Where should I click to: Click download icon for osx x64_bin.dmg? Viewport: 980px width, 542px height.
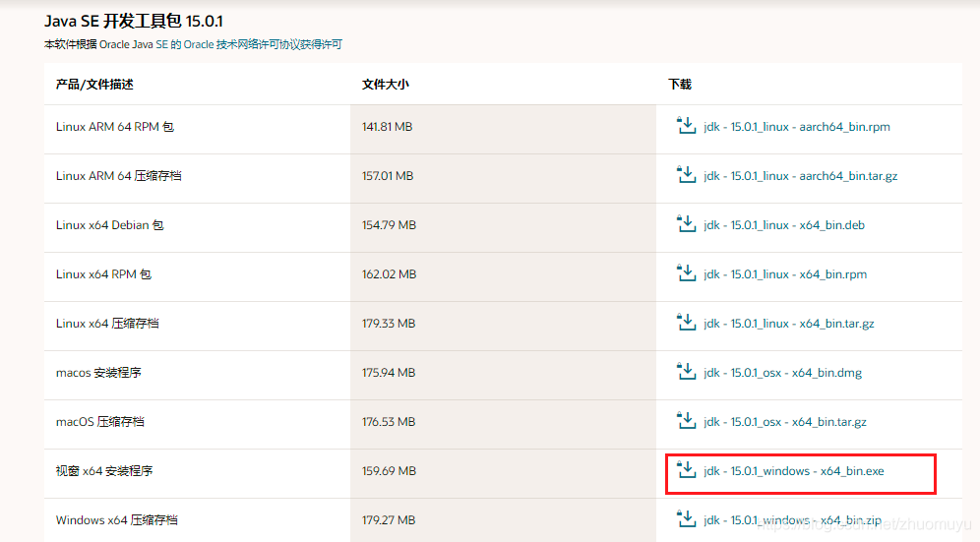(686, 372)
